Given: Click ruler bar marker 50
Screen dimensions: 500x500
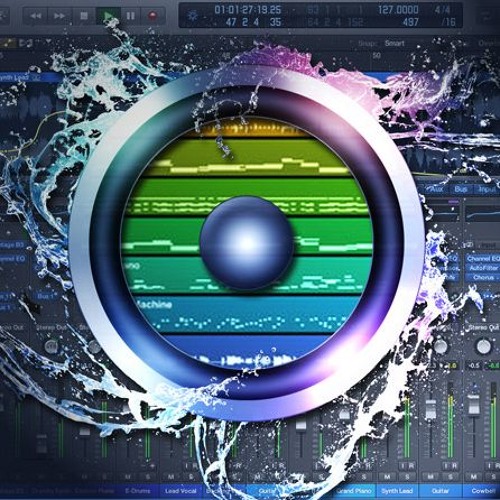Looking at the screenshot, I should (376, 56).
